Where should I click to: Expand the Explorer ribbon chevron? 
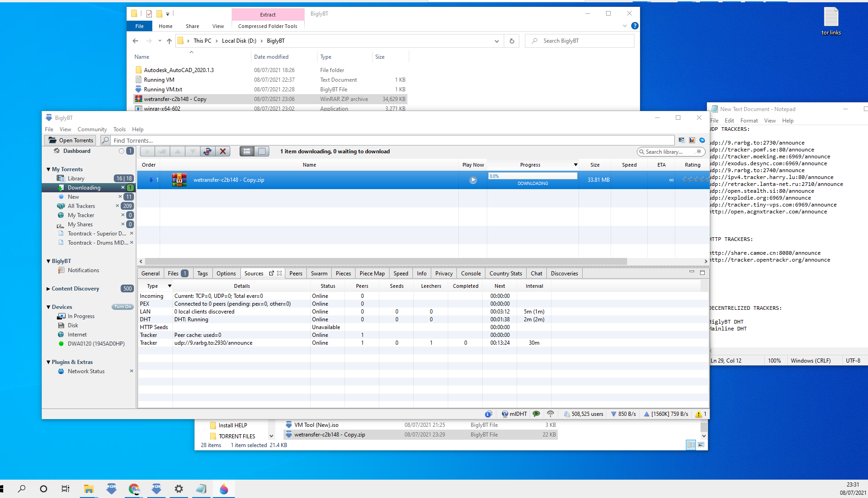click(624, 26)
